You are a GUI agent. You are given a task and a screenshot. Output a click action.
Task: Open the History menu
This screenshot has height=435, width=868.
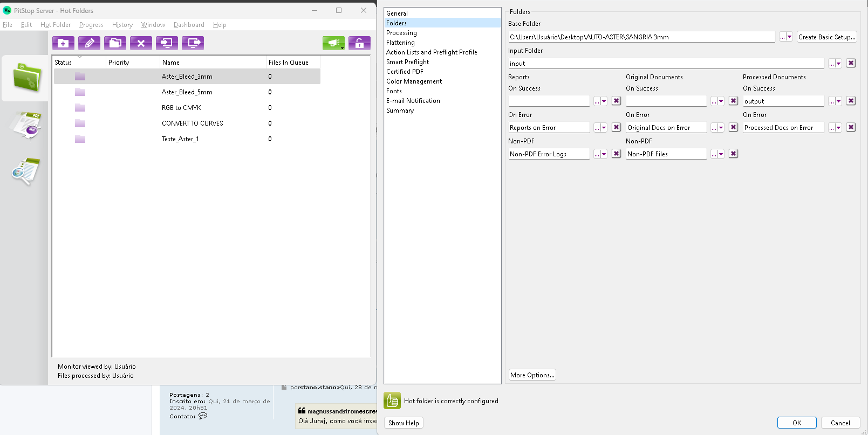(122, 25)
